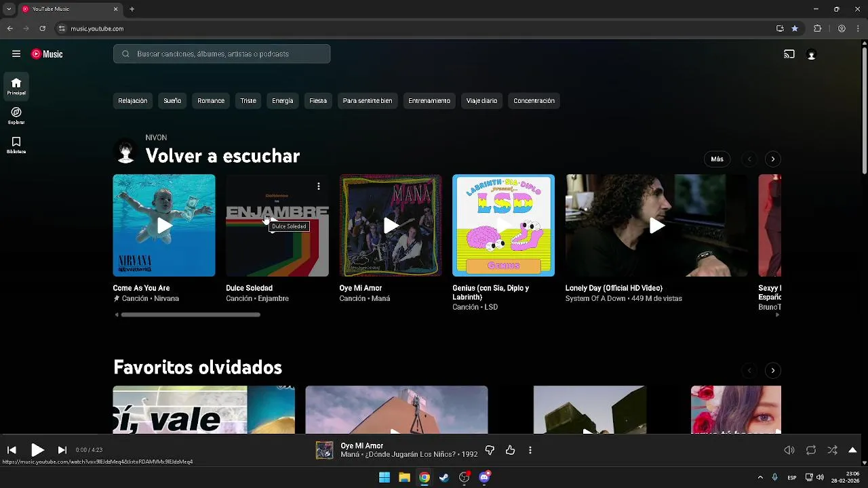868x488 pixels.
Task: Show hidden system tray icons
Action: point(760,478)
